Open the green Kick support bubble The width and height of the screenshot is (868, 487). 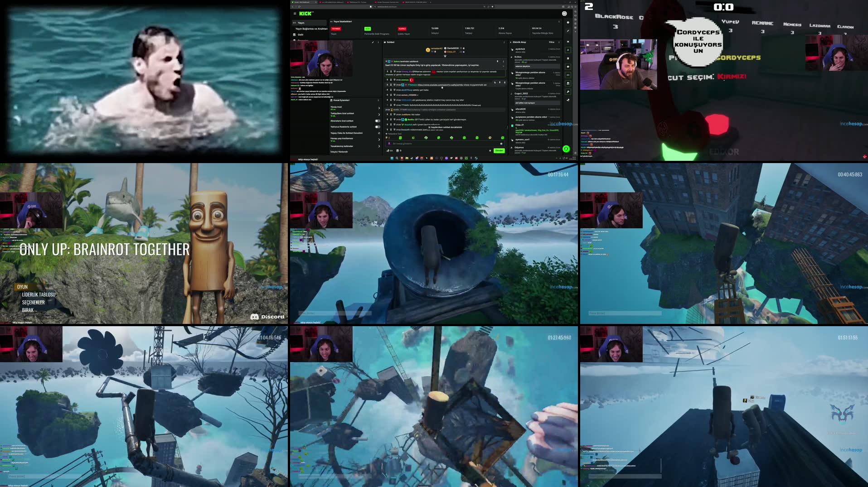pos(566,149)
